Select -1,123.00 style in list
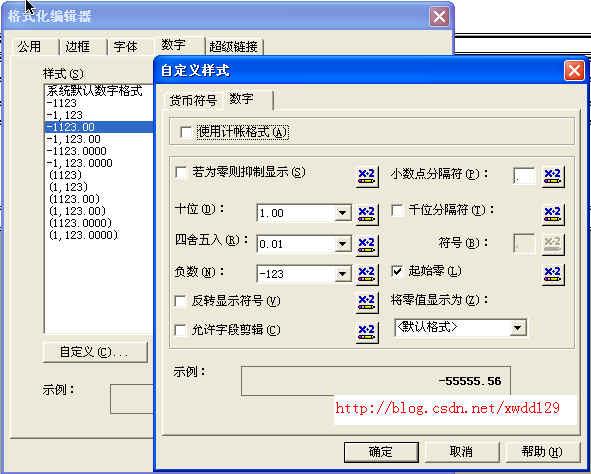The height and width of the screenshot is (474, 591). 74,139
